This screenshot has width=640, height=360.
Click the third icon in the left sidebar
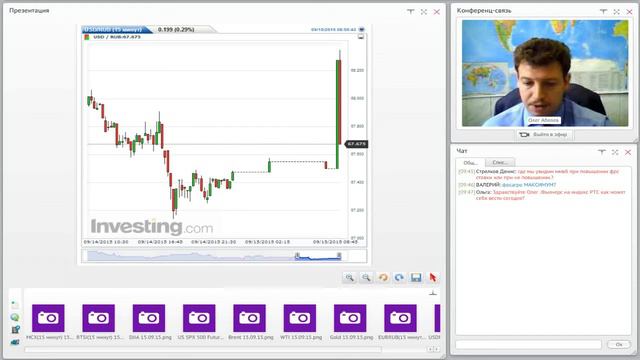click(x=15, y=329)
